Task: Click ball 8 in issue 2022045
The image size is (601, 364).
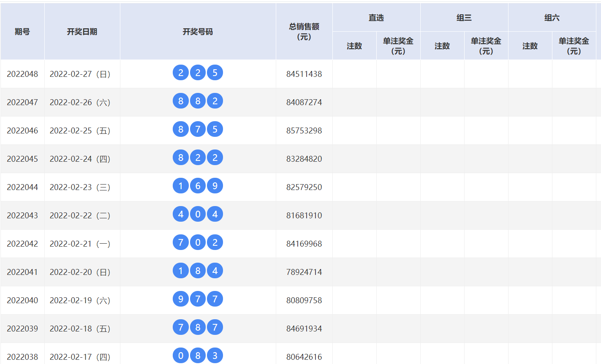Action: 181,158
